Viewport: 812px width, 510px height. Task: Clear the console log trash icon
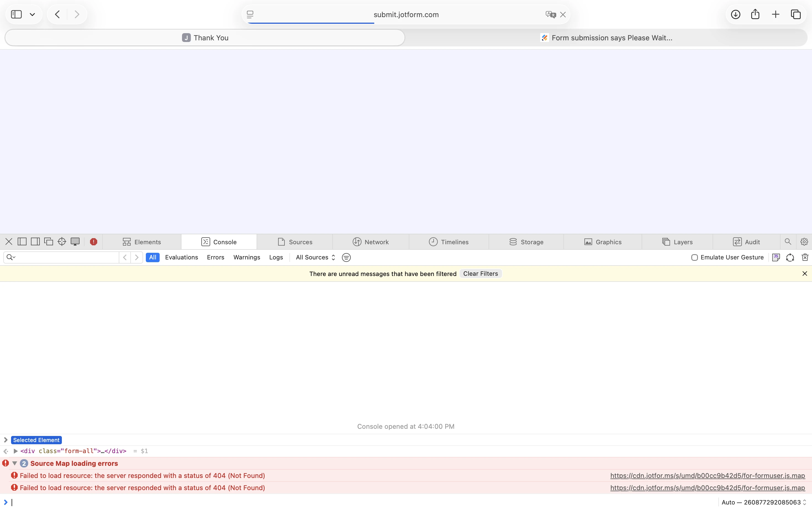click(805, 257)
